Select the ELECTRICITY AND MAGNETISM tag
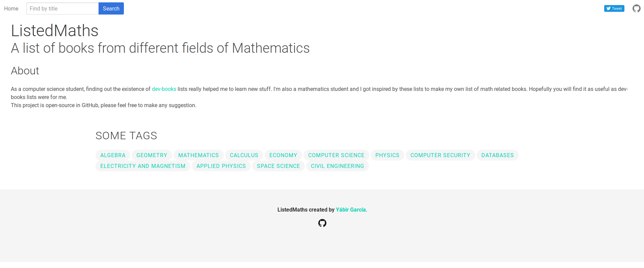Screen dimensions: 644x268 click(142, 166)
